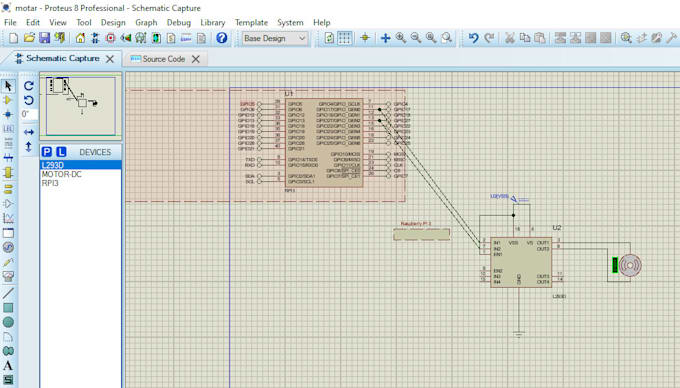
Task: Select the 2D circle drawing tool
Action: [8, 322]
